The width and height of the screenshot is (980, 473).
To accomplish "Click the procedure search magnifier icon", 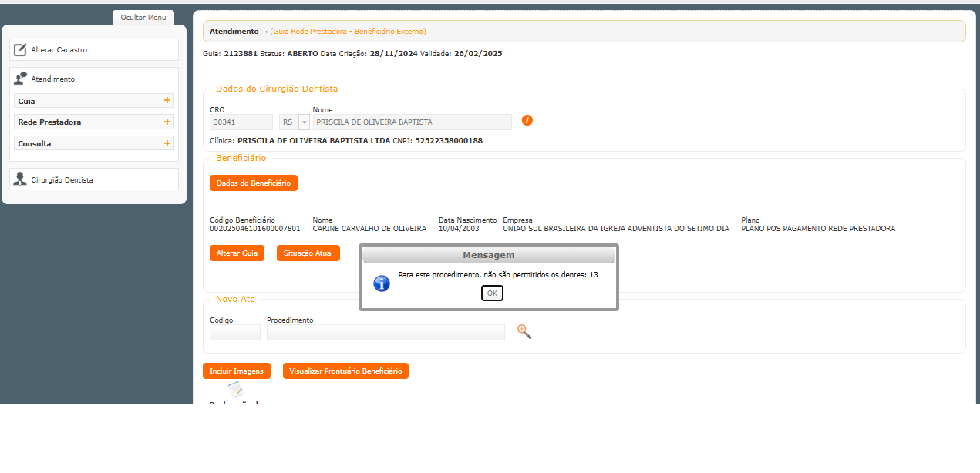I will click(x=524, y=332).
